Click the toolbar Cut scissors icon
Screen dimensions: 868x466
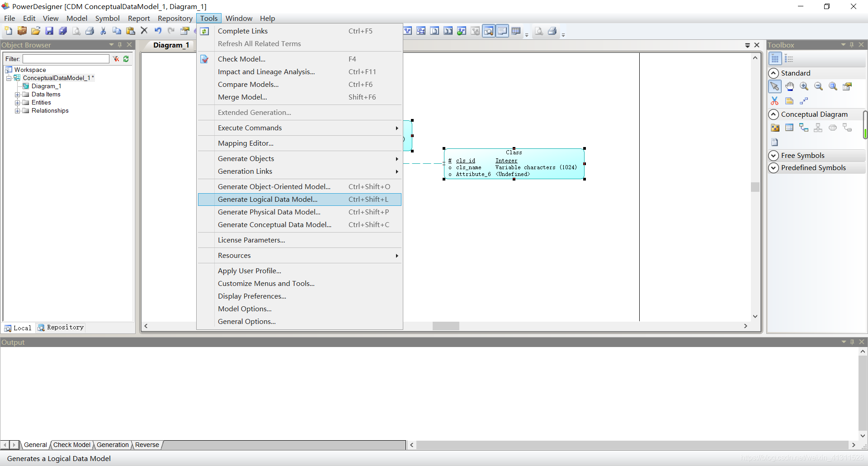pos(103,31)
